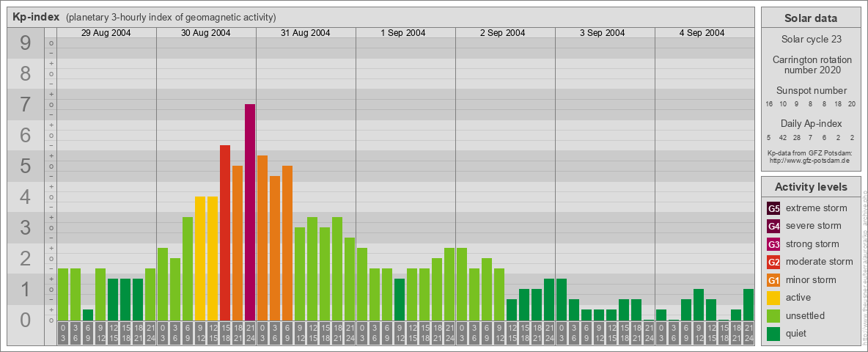
Task: Click the 'minor storm' legend label
Action: point(811,279)
